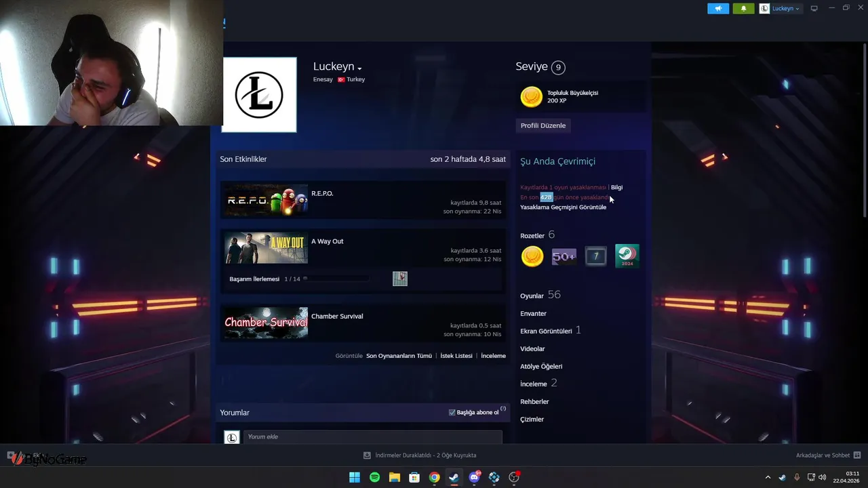The width and height of the screenshot is (868, 488).
Task: Open File Explorer from the taskbar
Action: tap(394, 477)
